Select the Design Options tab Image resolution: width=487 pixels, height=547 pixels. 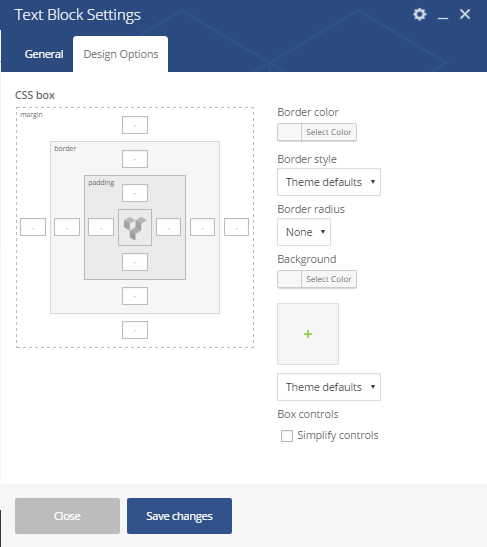coord(121,54)
